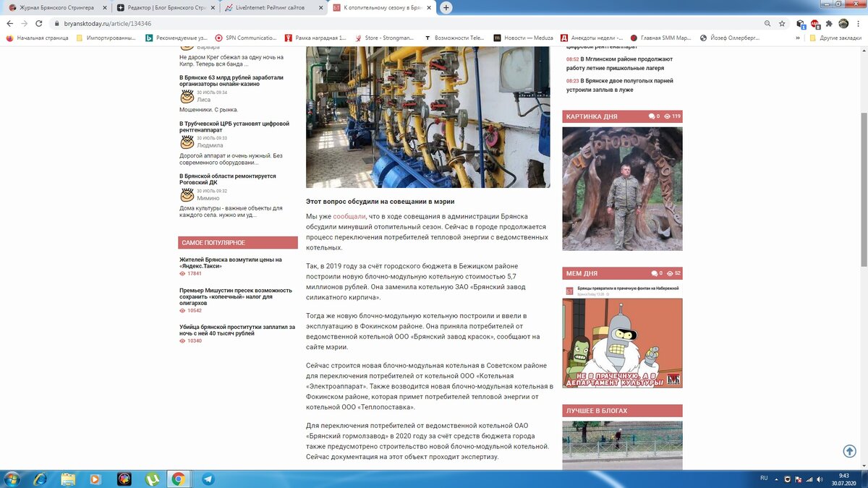This screenshot has width=868, height=488.
Task: Open Windows Explorer folder on taskbar
Action: 68,479
